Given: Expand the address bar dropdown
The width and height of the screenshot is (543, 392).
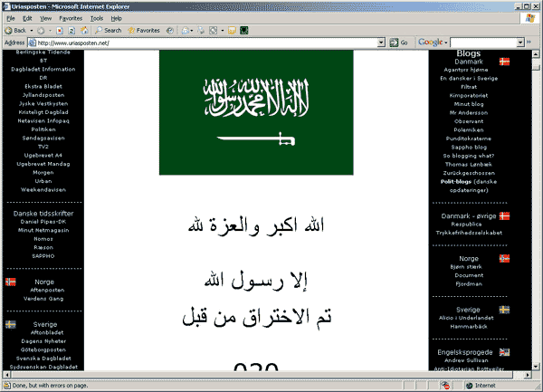Looking at the screenshot, I should [x=381, y=43].
